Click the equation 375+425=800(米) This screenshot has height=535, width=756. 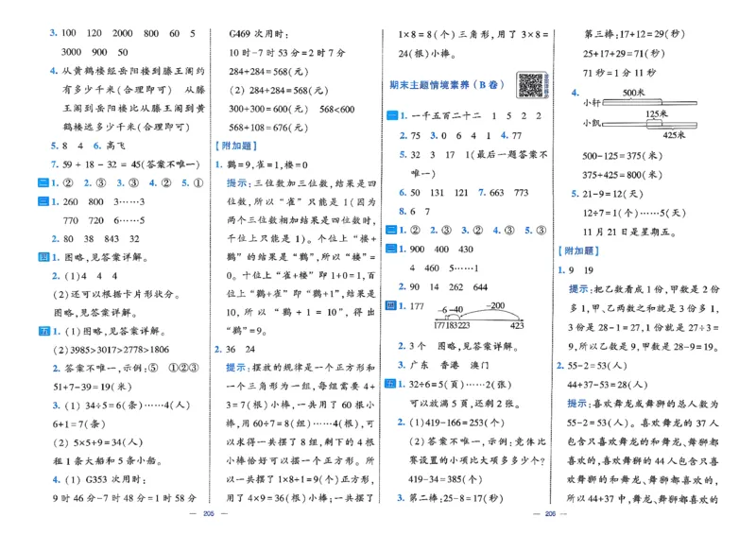click(x=623, y=175)
